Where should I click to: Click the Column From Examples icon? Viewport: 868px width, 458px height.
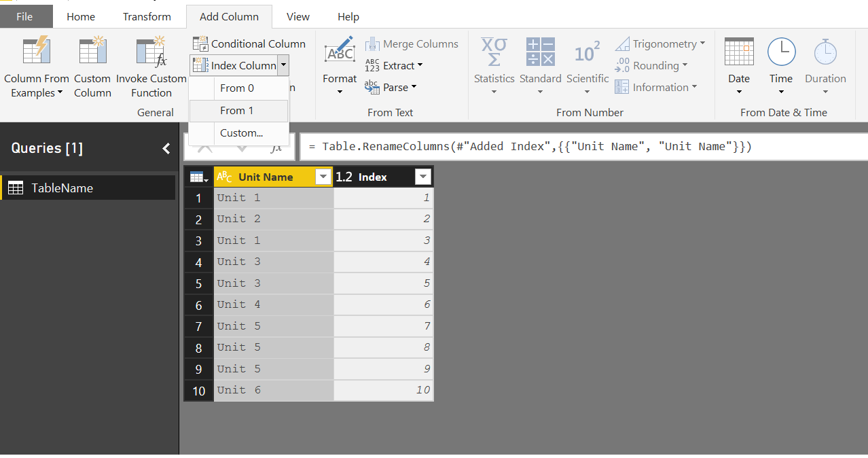(37, 52)
